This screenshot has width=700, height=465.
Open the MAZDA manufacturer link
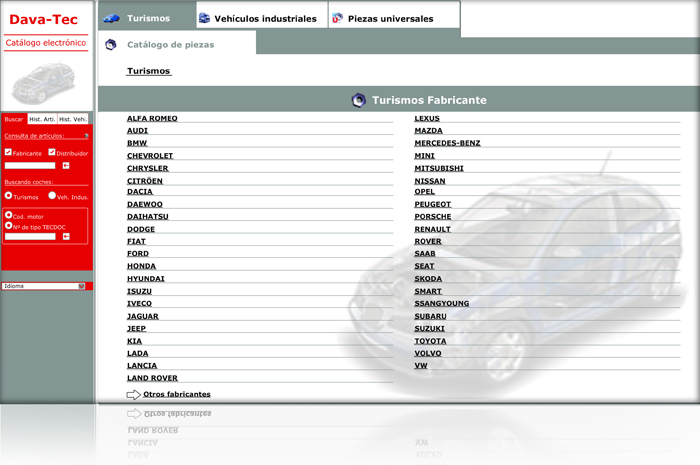[x=429, y=131]
